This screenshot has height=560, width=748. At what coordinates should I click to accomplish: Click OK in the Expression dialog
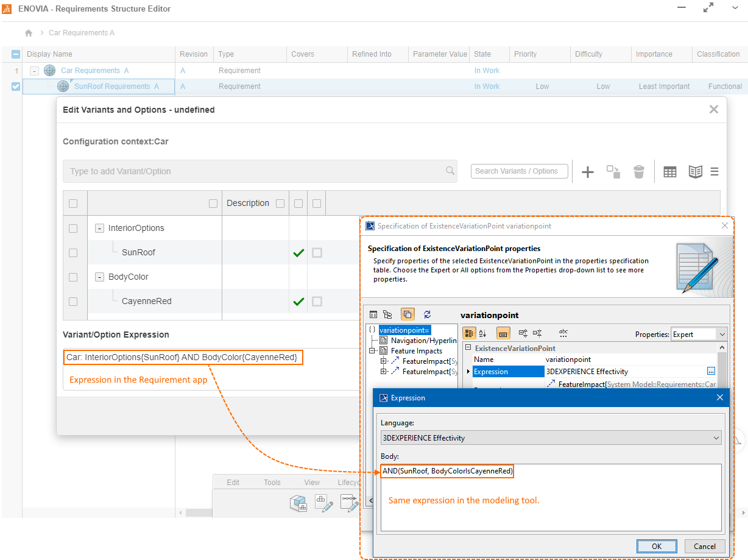pyautogui.click(x=656, y=546)
